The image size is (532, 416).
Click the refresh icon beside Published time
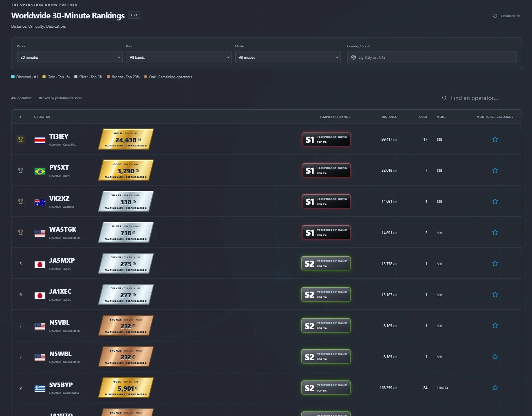[x=495, y=16]
